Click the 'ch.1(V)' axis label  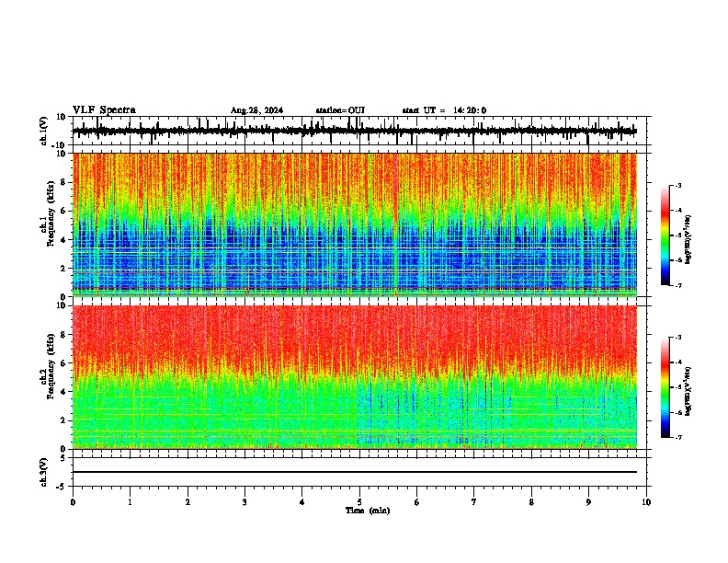[x=44, y=131]
